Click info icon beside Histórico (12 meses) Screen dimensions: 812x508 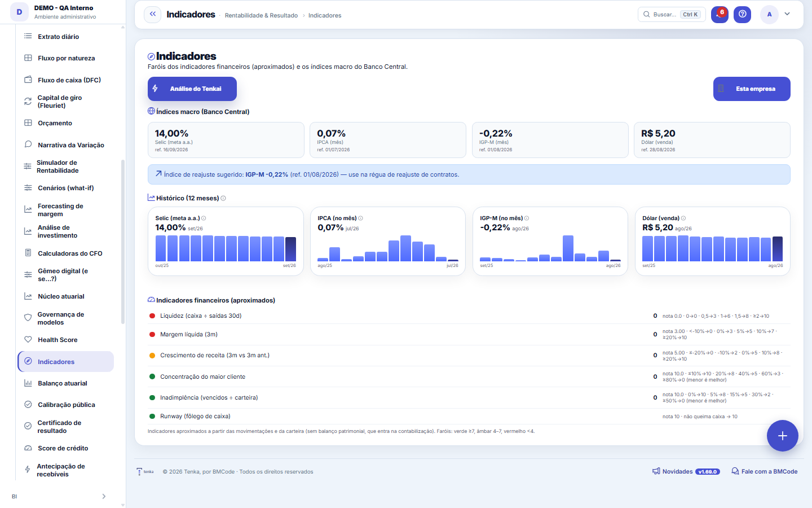[x=223, y=198]
